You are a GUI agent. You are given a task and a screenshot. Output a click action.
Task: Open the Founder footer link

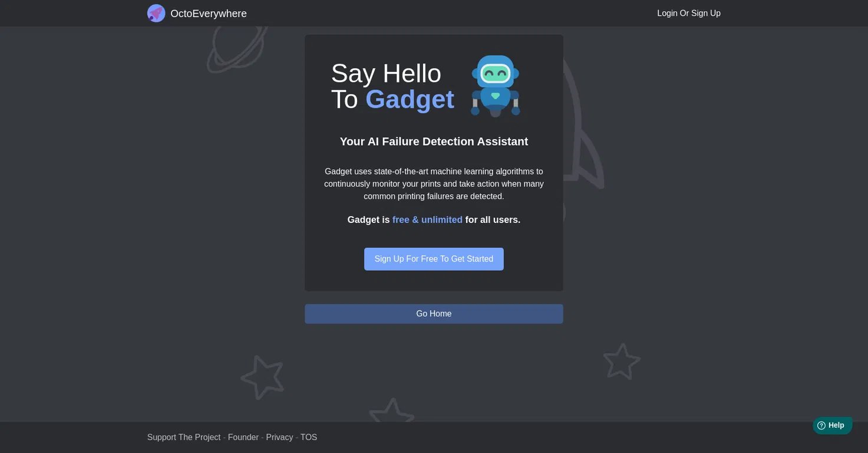(243, 437)
